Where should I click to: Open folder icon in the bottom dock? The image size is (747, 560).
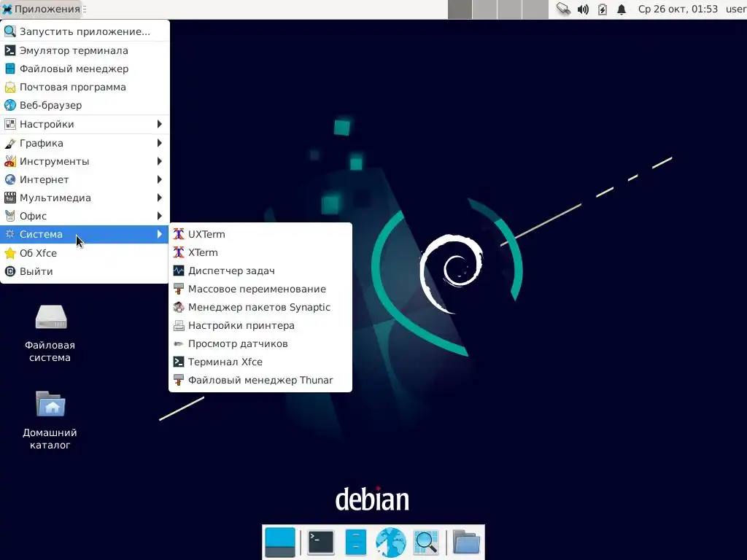coord(466,542)
